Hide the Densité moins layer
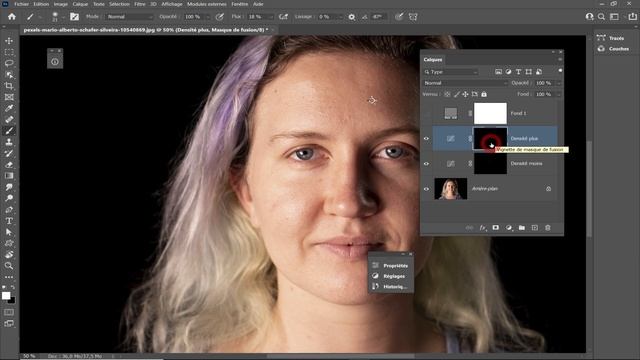The width and height of the screenshot is (640, 360). point(426,164)
